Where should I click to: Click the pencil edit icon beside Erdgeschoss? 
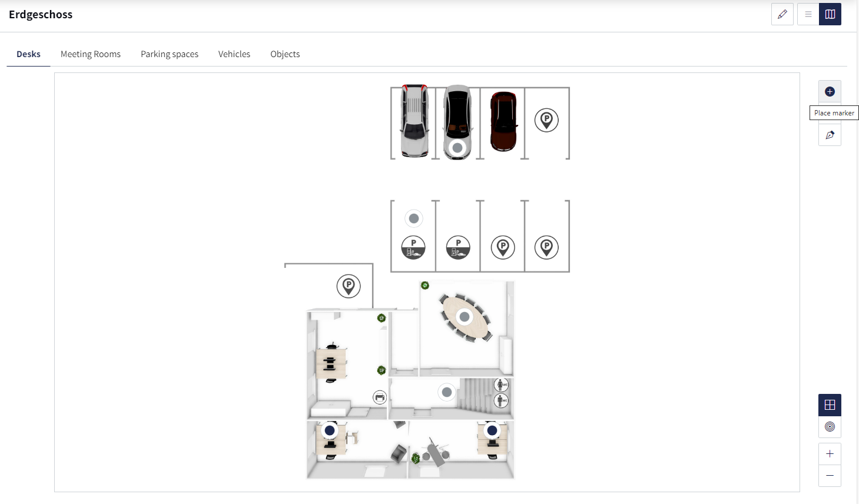tap(782, 14)
